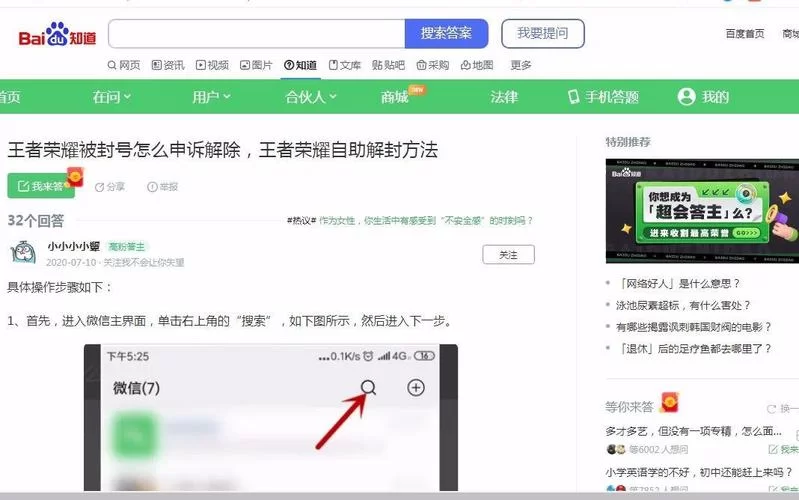799x500 pixels.
Task: Select the 文库 search tab
Action: point(345,65)
